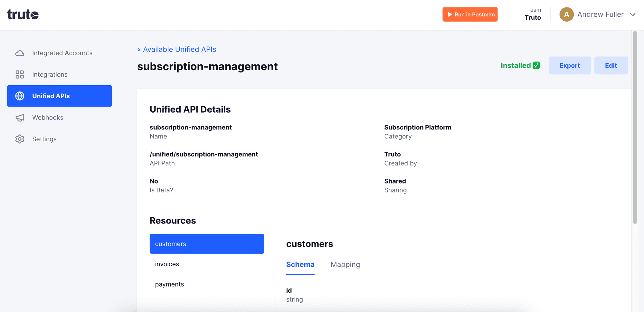Switch to the Mapping tab
Screen dimensions: 644x312
[x=345, y=264]
